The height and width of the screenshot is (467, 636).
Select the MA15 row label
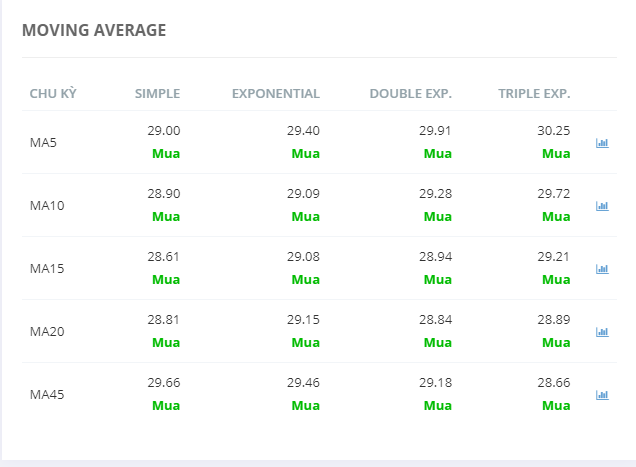click(47, 269)
